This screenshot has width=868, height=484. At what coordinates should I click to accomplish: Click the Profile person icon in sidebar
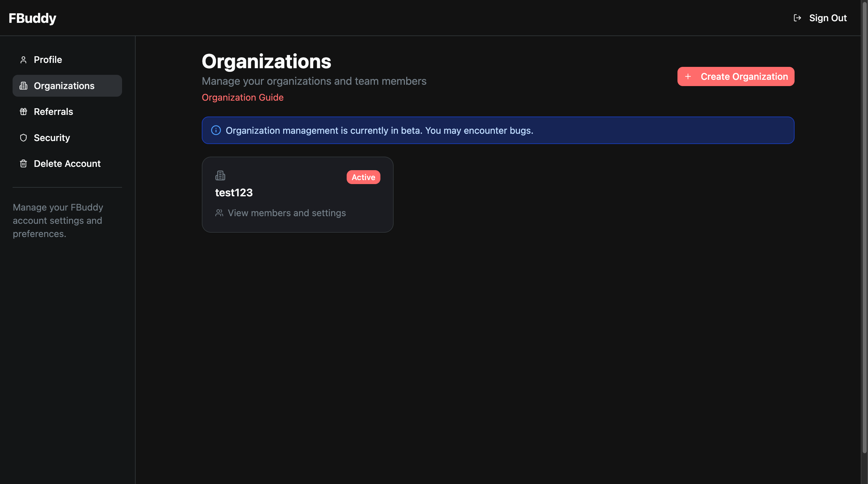point(23,60)
